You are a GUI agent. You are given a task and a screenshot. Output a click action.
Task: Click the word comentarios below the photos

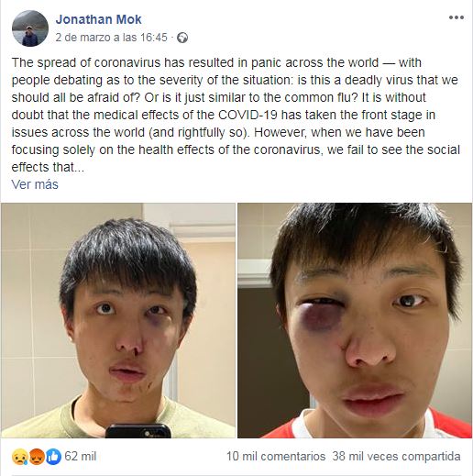(293, 457)
